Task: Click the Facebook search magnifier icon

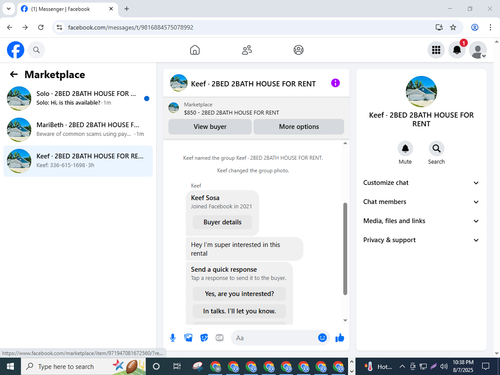Action: coord(36,50)
